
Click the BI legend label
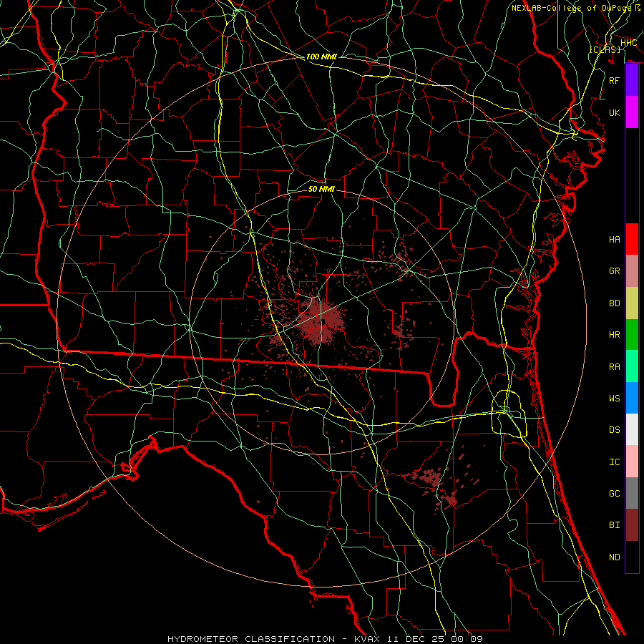pos(615,525)
